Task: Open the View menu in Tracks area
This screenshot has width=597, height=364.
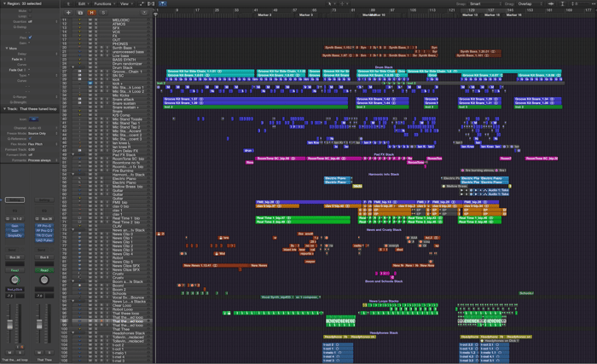Action: pyautogui.click(x=126, y=3)
